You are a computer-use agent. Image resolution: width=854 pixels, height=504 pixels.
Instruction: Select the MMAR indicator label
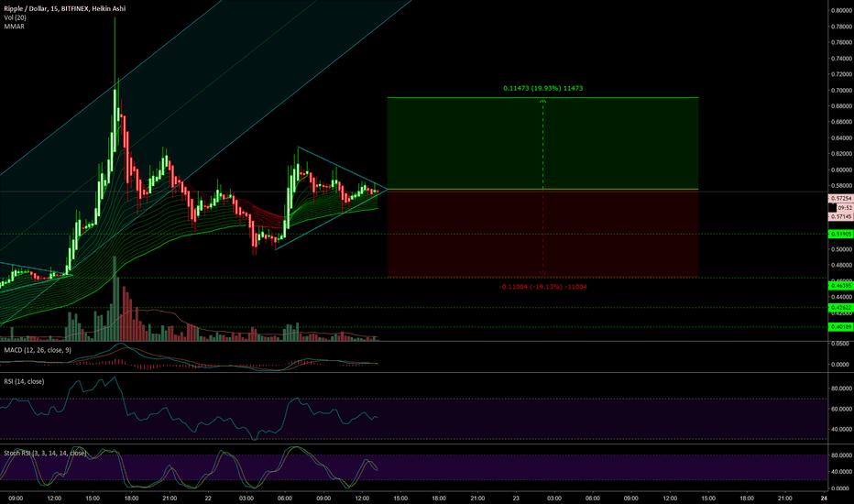(14, 27)
